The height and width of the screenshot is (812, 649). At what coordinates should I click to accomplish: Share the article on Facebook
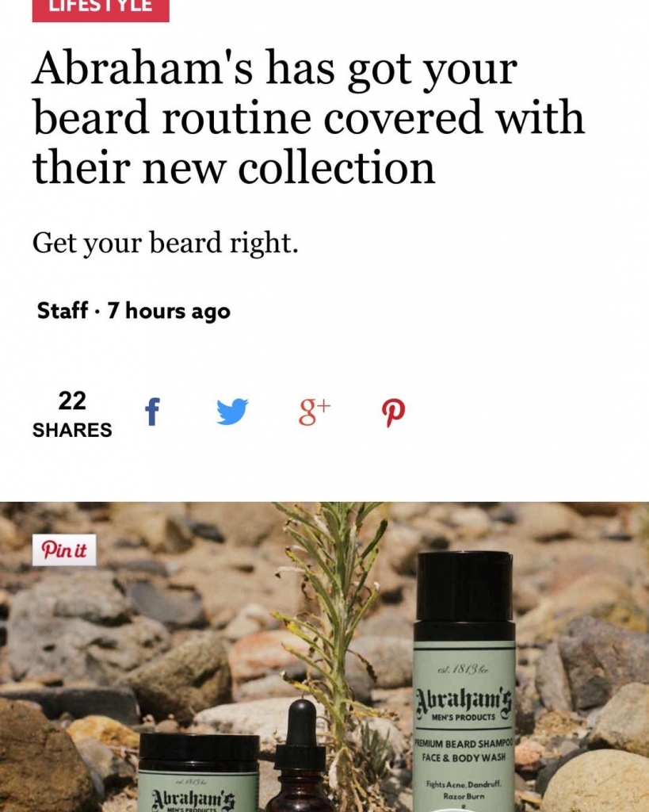(152, 412)
